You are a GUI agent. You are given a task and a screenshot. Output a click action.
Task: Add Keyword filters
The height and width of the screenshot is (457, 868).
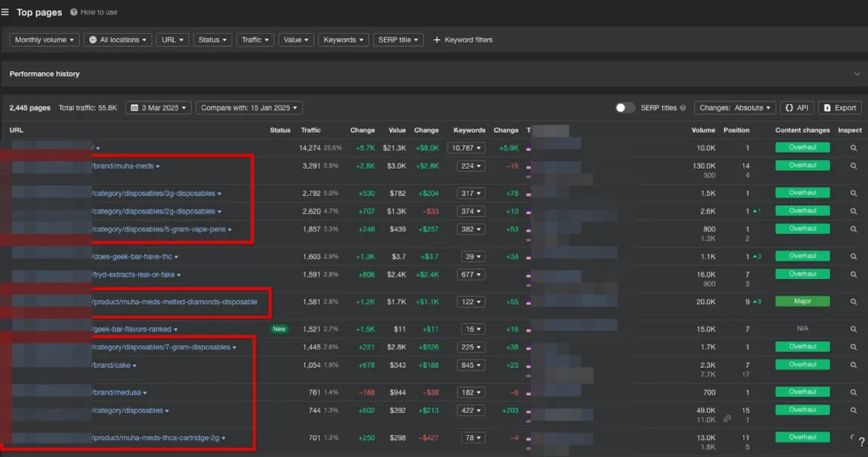[x=463, y=40]
